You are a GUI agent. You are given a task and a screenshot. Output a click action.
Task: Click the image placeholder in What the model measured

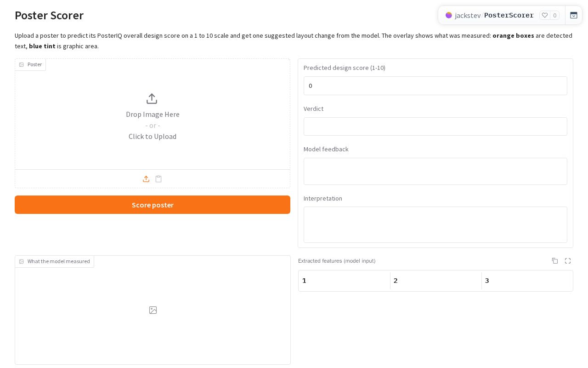153,310
